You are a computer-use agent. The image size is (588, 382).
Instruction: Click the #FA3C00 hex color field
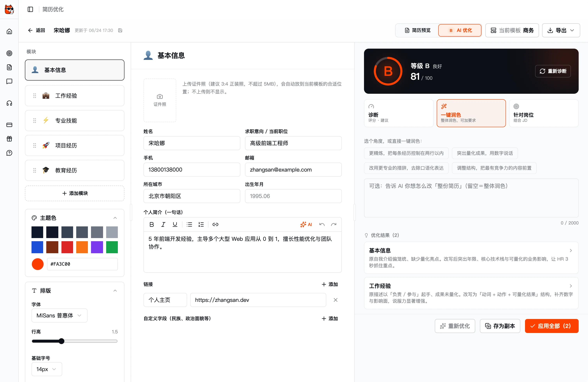(x=82, y=264)
